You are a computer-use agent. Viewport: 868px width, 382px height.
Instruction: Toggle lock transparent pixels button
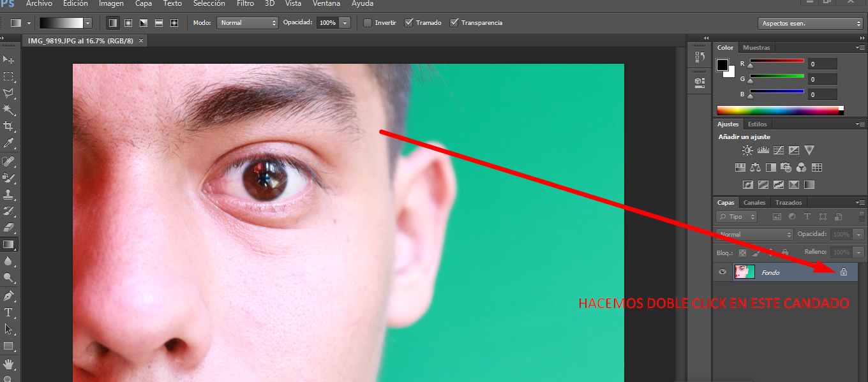[x=742, y=253]
